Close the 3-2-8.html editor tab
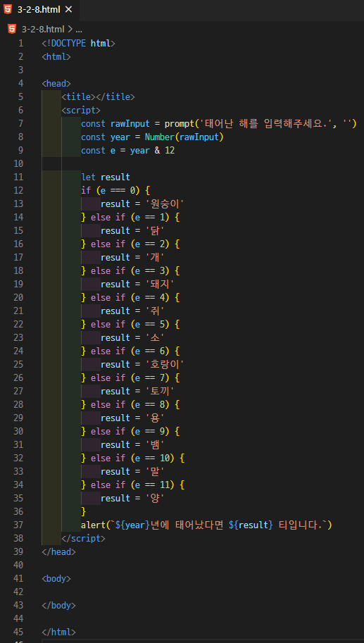364x643 pixels. [68, 10]
